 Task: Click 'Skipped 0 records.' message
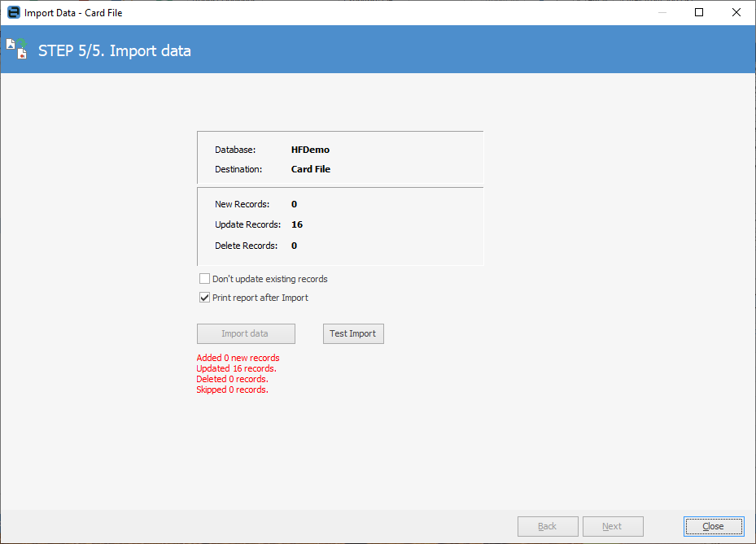click(x=233, y=390)
